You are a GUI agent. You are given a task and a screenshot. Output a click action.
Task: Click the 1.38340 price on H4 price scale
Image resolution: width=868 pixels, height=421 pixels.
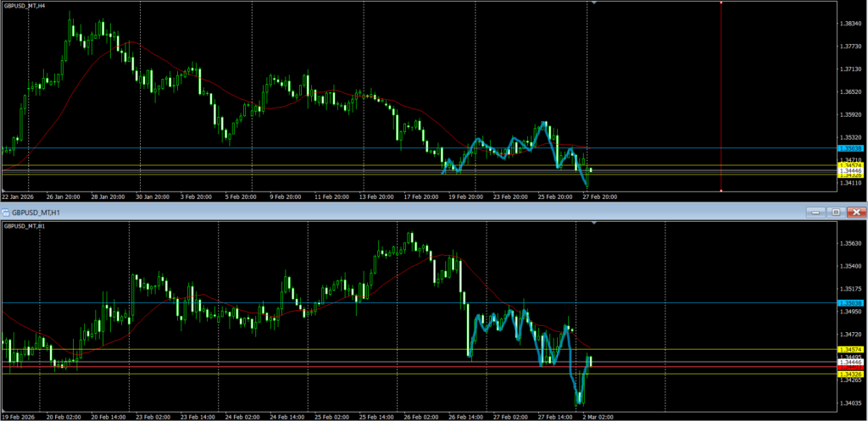849,24
